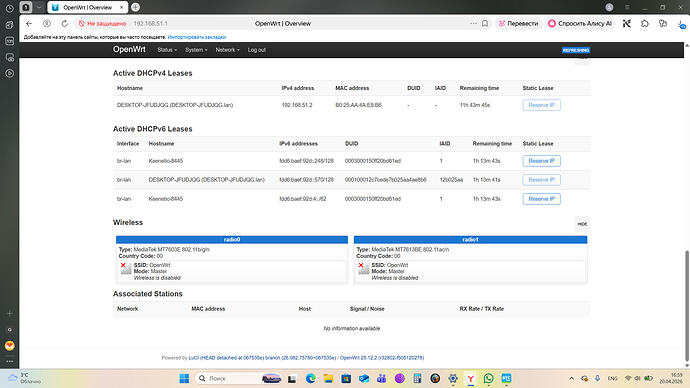Open the tab list dropdown arrow
Viewport: 690px width, 388px height.
point(39,7)
